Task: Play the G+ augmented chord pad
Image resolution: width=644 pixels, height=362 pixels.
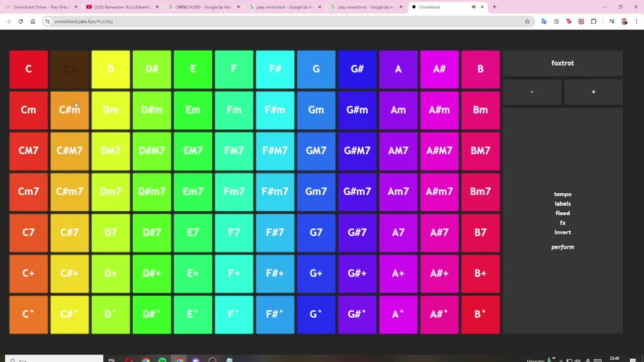Action: (x=316, y=273)
